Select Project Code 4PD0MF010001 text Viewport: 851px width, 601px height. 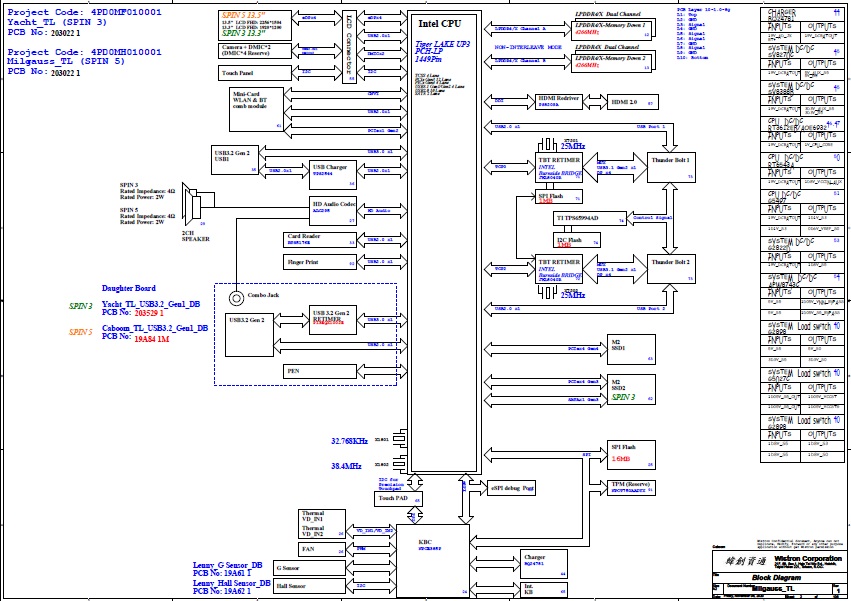(84, 12)
